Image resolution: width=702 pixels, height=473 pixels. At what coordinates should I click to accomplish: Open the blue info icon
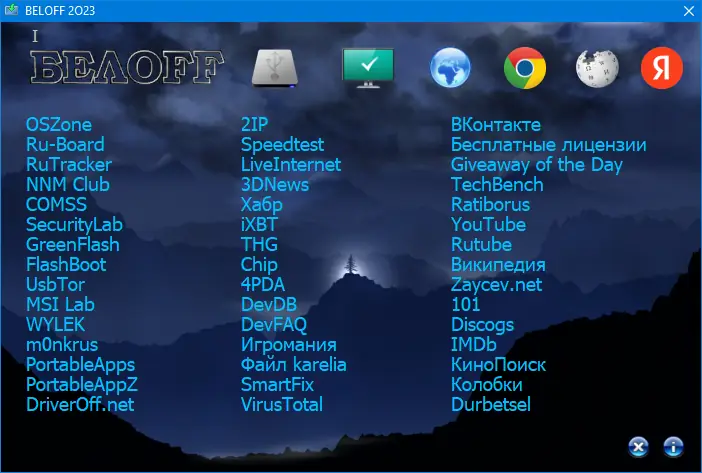pyautogui.click(x=673, y=447)
